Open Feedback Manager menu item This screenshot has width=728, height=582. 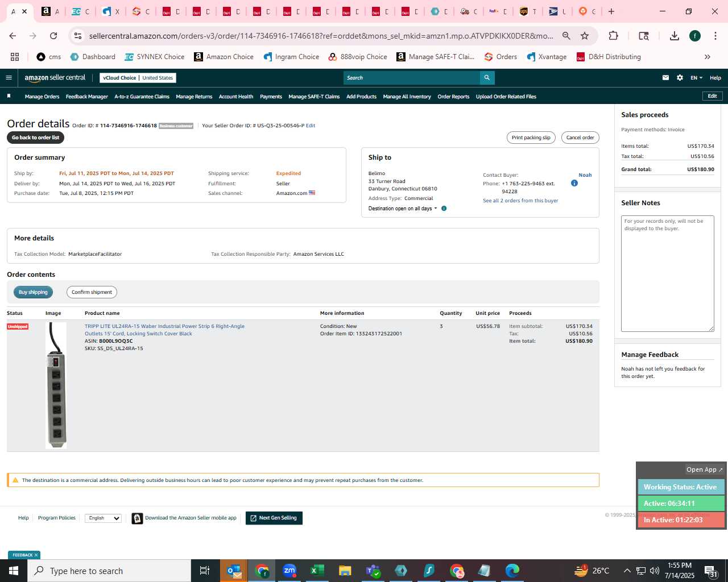pyautogui.click(x=87, y=97)
